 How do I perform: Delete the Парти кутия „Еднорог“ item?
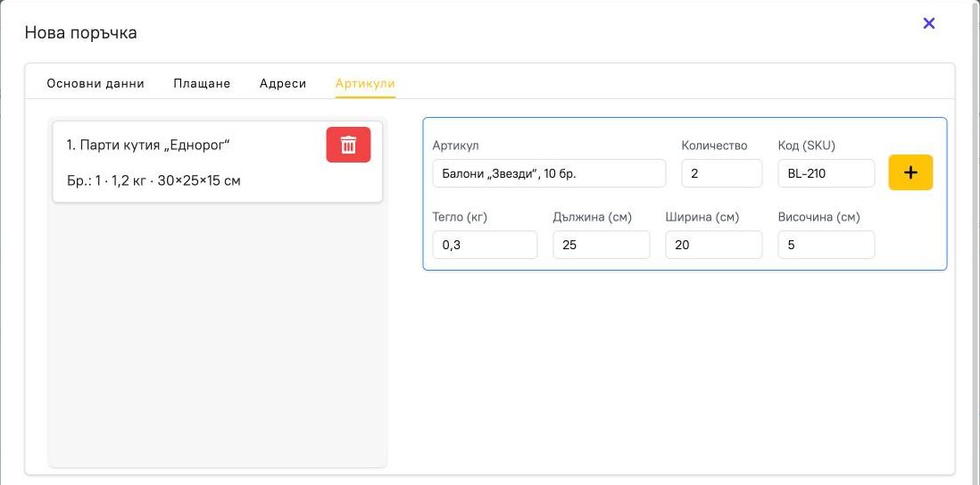tap(348, 145)
